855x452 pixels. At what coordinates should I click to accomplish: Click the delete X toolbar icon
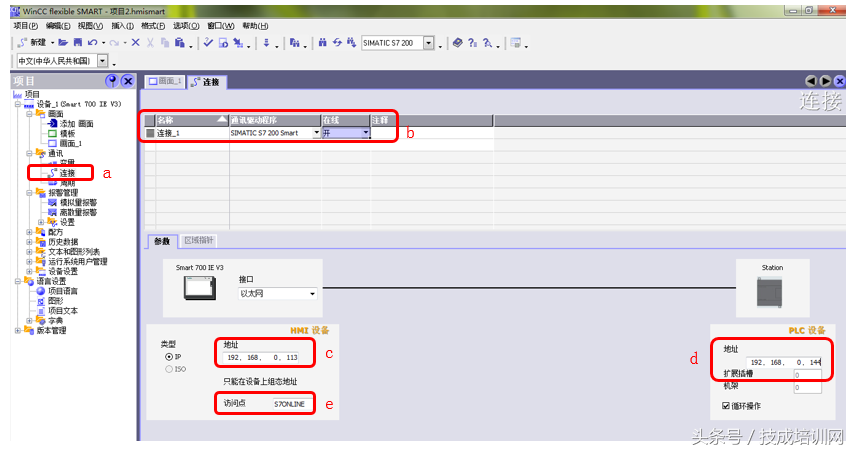click(136, 43)
